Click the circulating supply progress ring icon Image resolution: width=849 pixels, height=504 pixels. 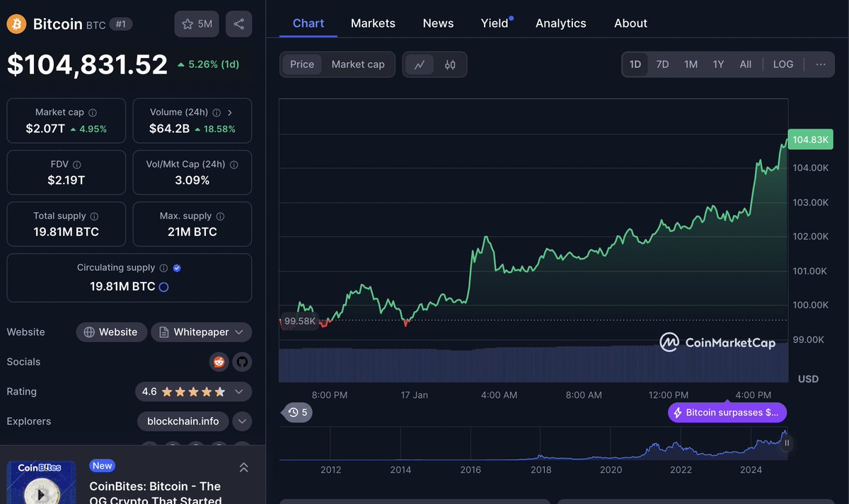click(x=163, y=287)
